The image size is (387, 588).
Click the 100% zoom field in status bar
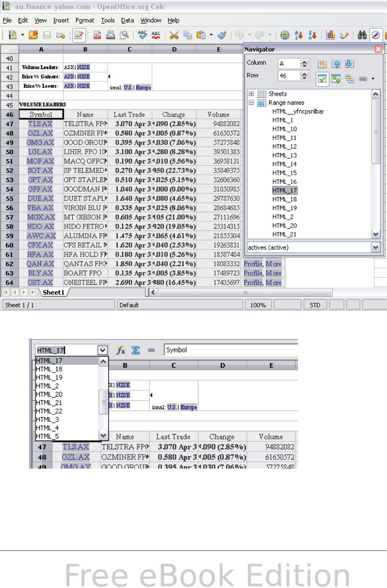click(258, 305)
